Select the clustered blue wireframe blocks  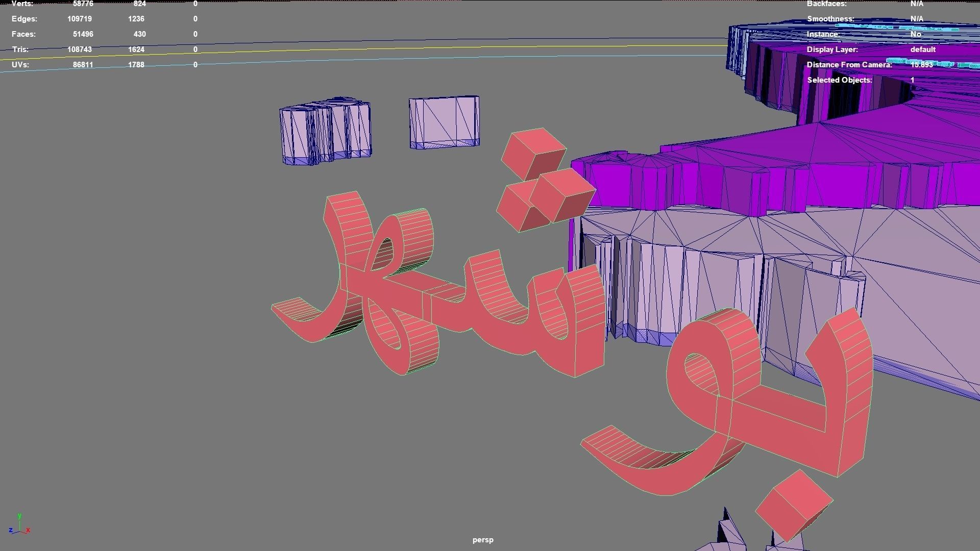click(x=325, y=130)
